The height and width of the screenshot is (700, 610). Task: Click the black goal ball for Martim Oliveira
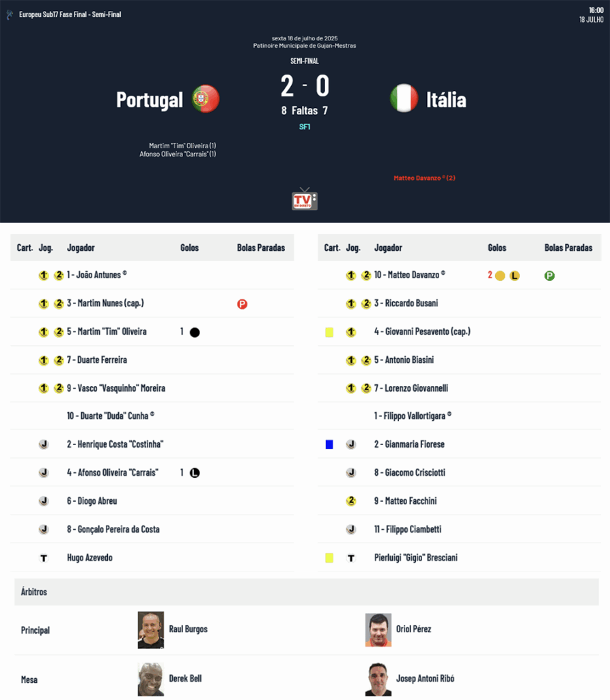point(195,332)
